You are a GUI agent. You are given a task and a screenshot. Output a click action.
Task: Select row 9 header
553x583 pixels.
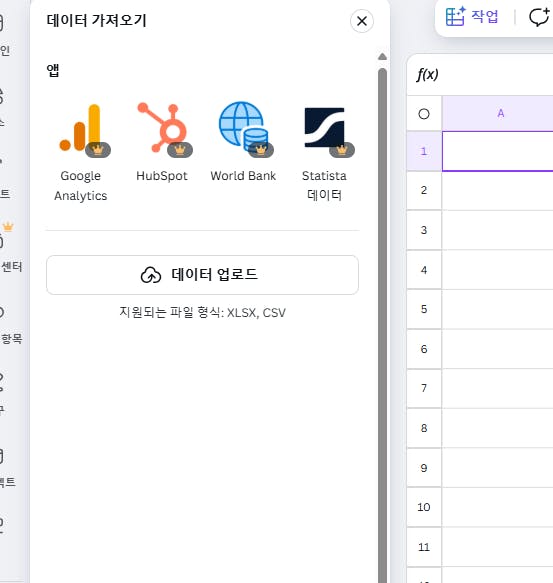(424, 468)
